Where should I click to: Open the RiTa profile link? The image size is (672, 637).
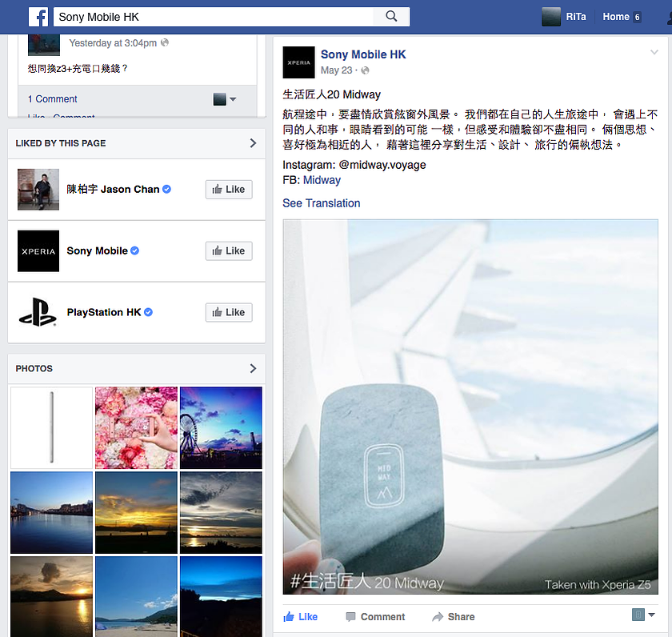[x=575, y=17]
